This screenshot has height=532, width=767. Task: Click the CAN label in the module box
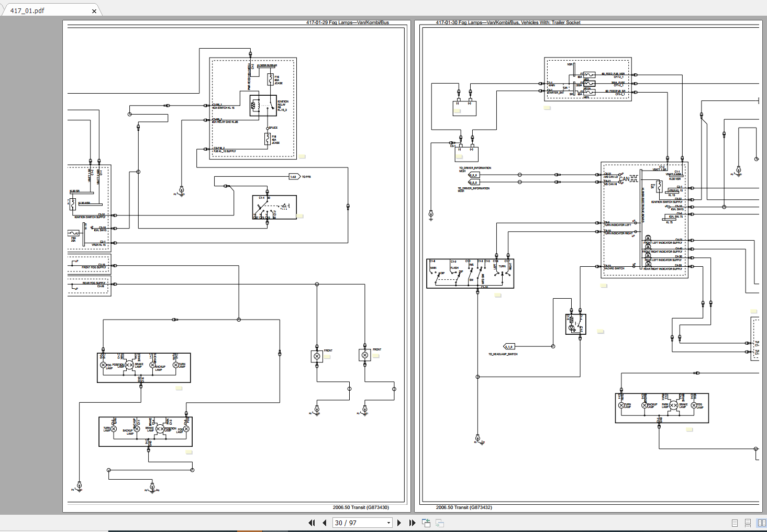click(x=625, y=179)
